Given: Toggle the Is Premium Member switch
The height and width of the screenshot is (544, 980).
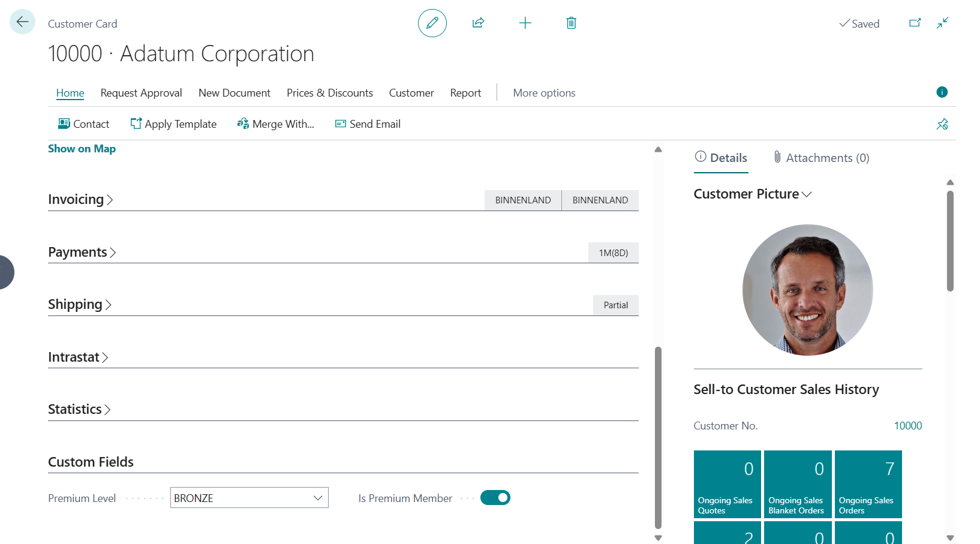Looking at the screenshot, I should point(495,498).
